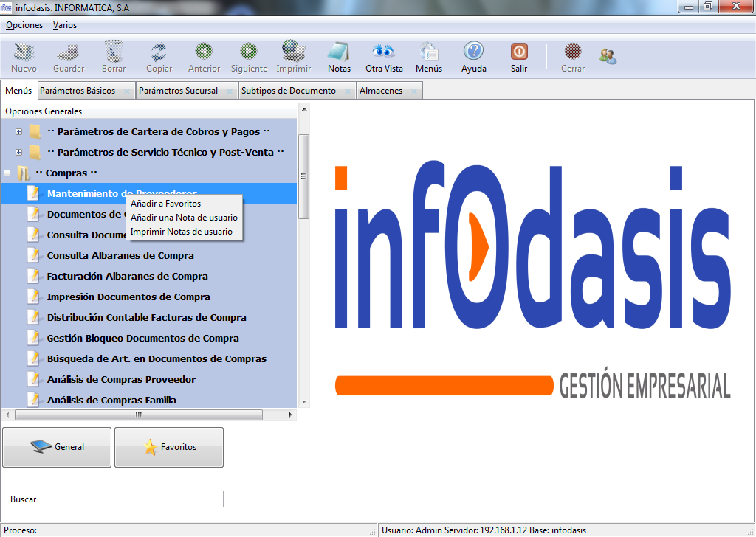Click the Copiar toolbar icon
Screen dimensions: 756x537
[x=159, y=52]
